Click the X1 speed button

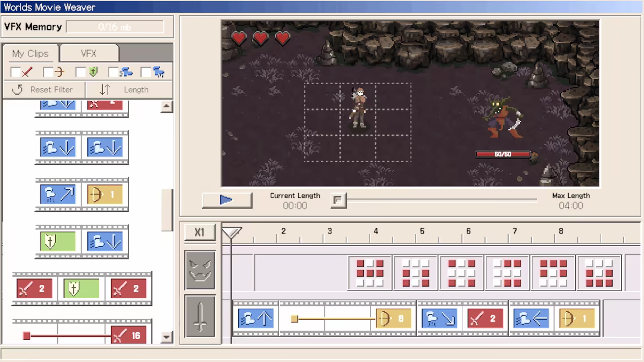(x=200, y=232)
